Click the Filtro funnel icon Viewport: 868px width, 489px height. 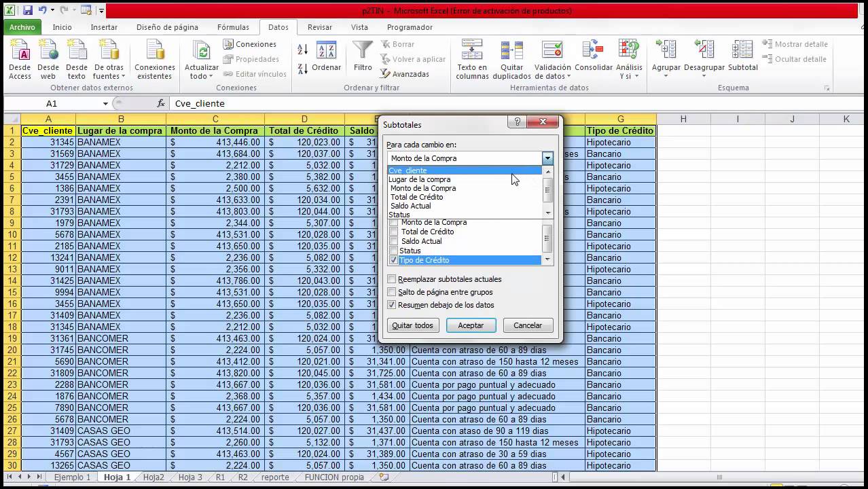coord(363,56)
